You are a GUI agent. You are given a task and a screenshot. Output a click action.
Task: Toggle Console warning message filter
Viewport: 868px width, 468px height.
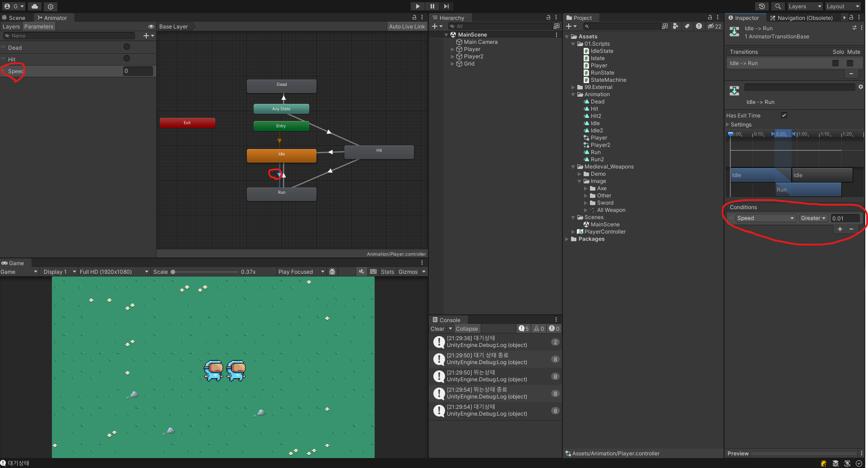[539, 328]
